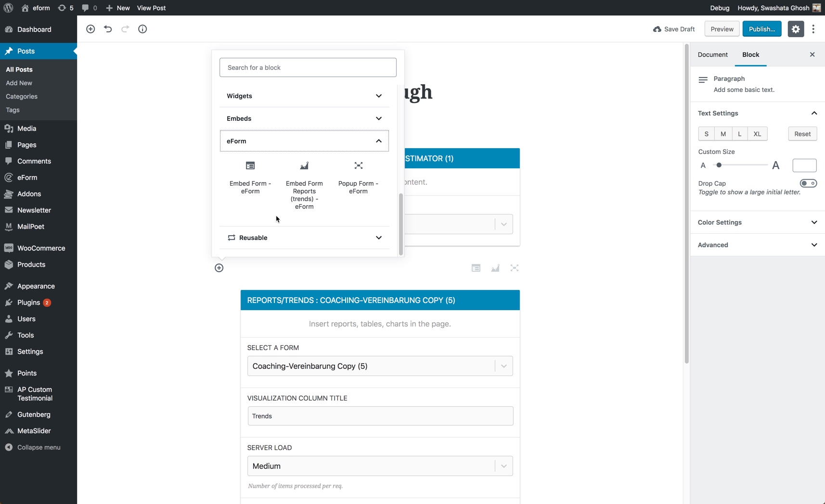Open Debug in admin bar

[x=720, y=8]
